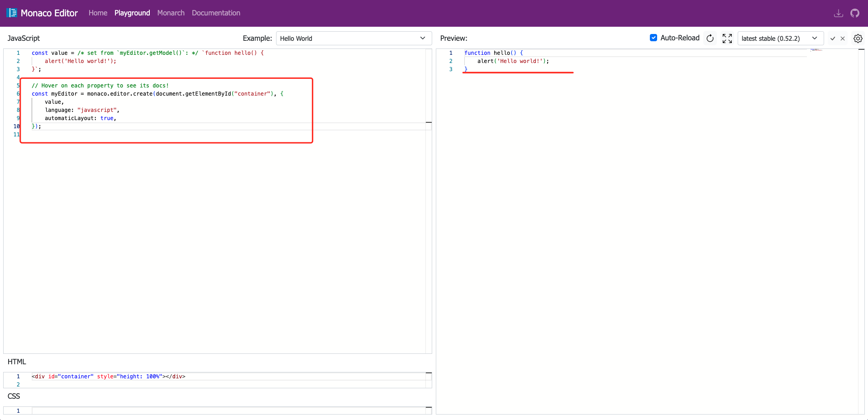Click the line with const value in JavaScript editor
This screenshot has width=868, height=420.
click(148, 53)
